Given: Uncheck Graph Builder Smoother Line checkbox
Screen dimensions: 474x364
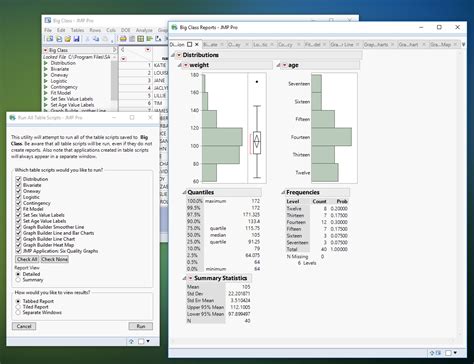Looking at the screenshot, I should click(18, 227).
